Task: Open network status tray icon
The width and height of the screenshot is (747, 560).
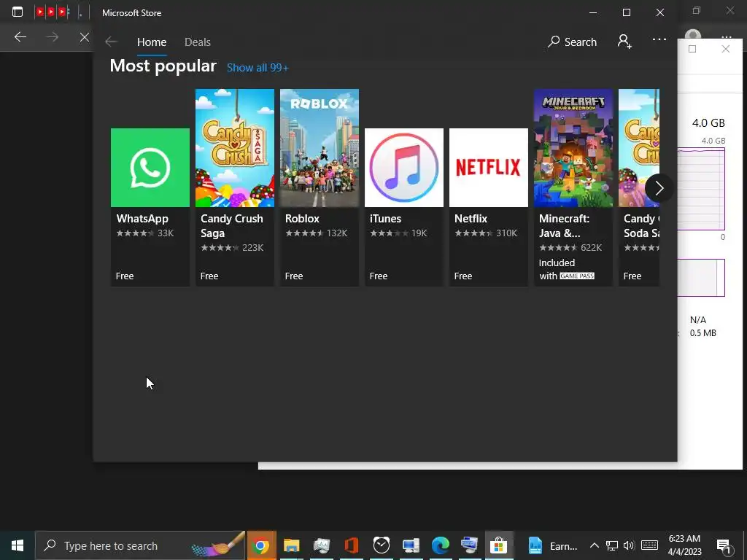Action: 612,545
